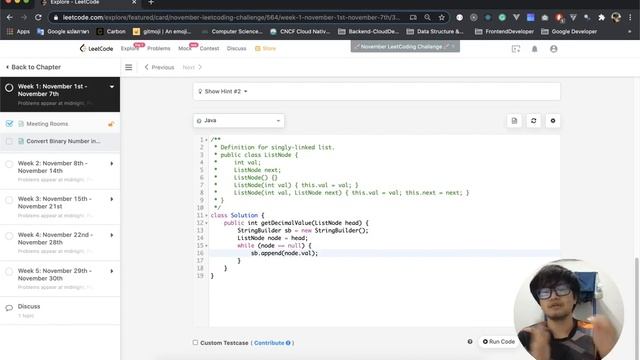Viewport: 640px width, 360px height.
Task: Open the FrontendDeveloper bookmark folder
Action: pos(504,31)
